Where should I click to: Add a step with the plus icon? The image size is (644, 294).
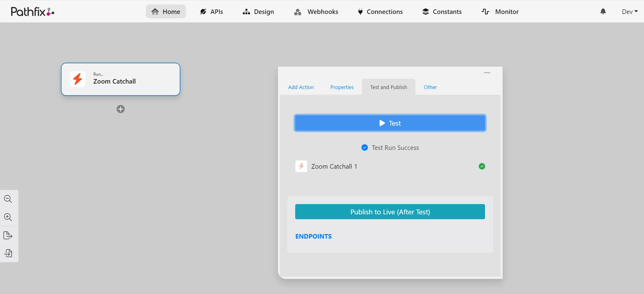coord(121,109)
